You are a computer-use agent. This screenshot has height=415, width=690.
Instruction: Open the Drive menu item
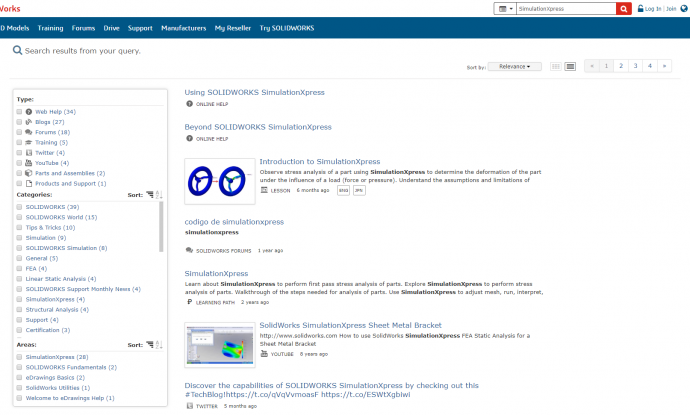pos(111,28)
